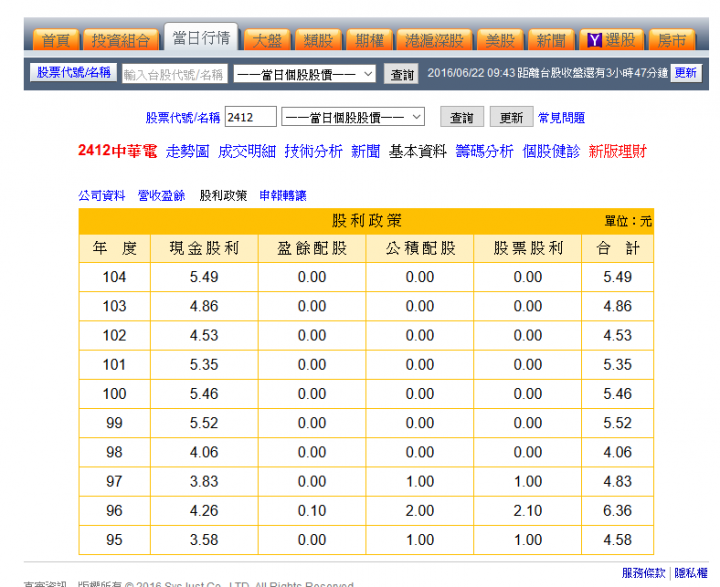Screen dimensions: 720x587
Task: Click the 年度 column header
Action: tap(115, 248)
